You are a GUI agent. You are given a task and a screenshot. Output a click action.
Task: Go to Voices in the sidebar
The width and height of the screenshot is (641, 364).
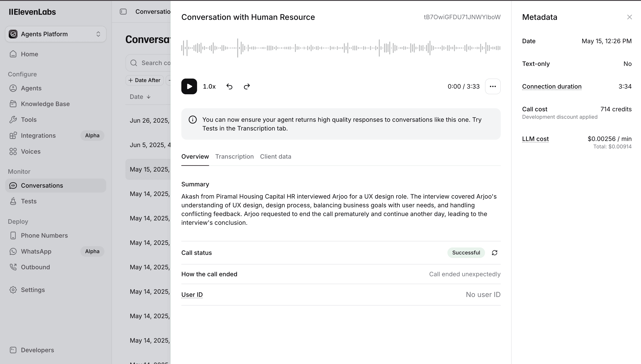click(x=31, y=151)
